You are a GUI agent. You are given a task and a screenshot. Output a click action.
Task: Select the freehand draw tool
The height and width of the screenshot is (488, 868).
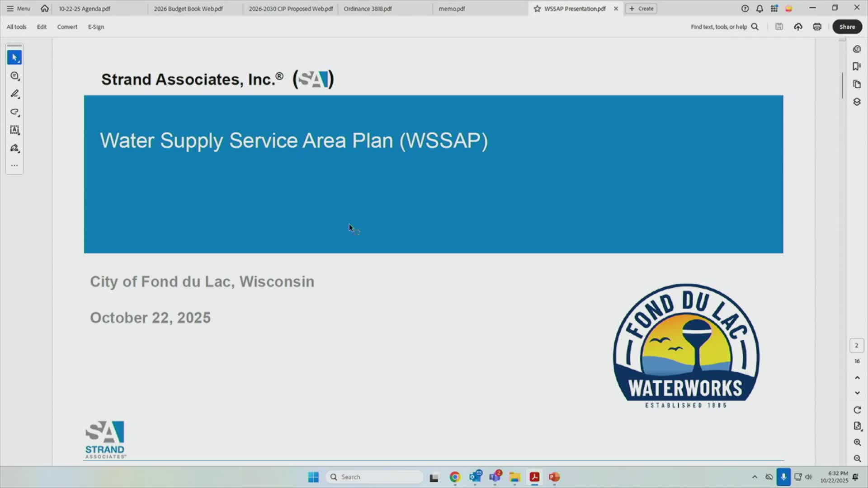(14, 112)
